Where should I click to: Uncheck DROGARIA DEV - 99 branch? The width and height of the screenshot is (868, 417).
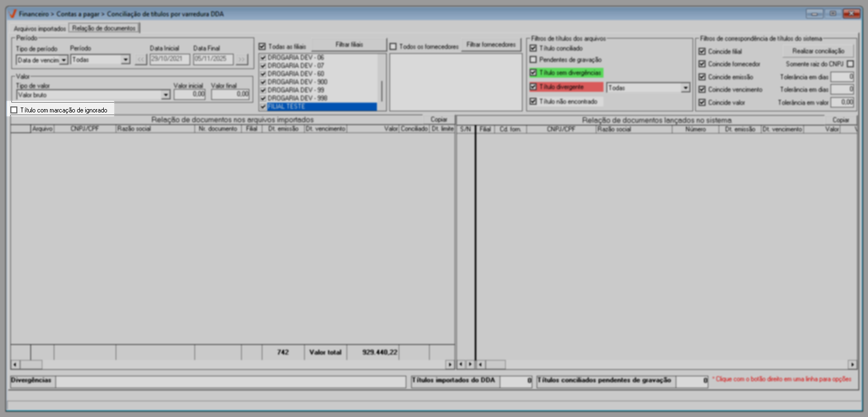coord(263,90)
